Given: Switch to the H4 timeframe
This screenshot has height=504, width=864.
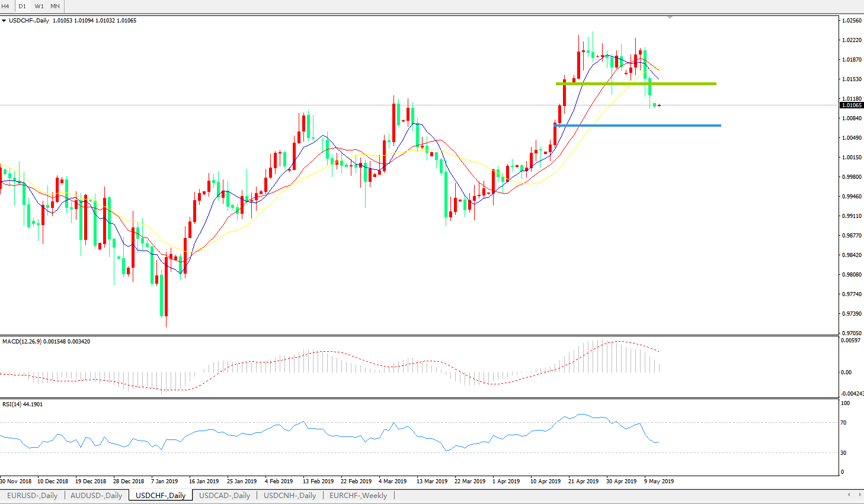Looking at the screenshot, I should click(5, 6).
